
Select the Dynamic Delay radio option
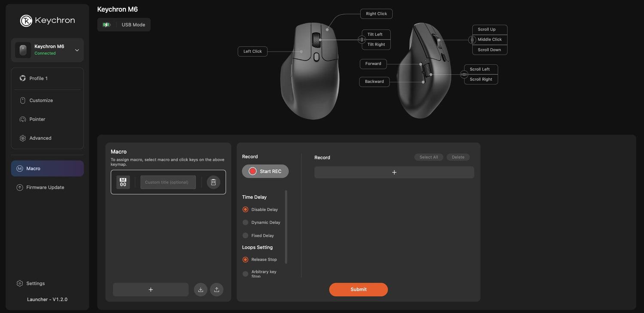point(246,222)
